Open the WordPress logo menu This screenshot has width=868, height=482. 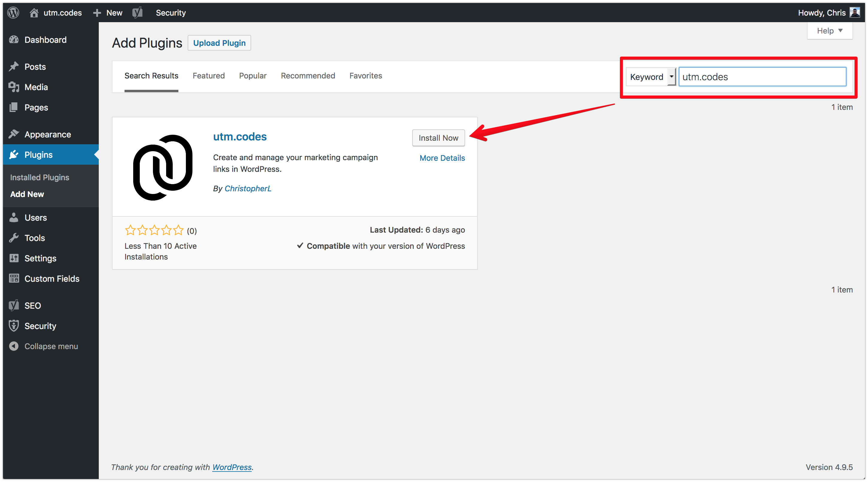click(13, 13)
